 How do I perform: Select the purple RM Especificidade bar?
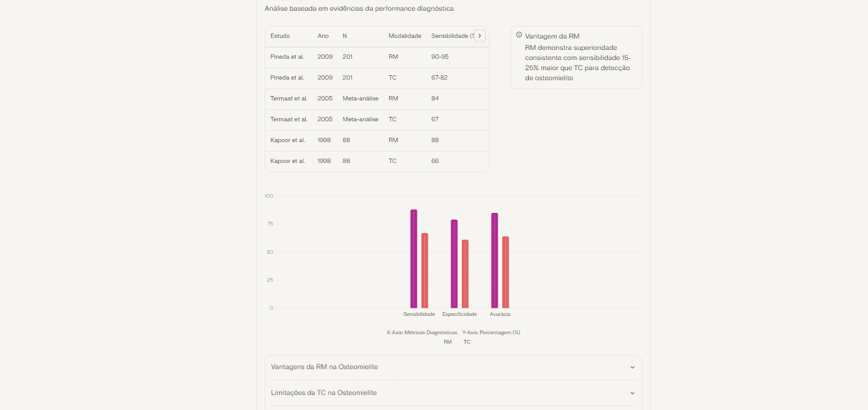pyautogui.click(x=454, y=264)
